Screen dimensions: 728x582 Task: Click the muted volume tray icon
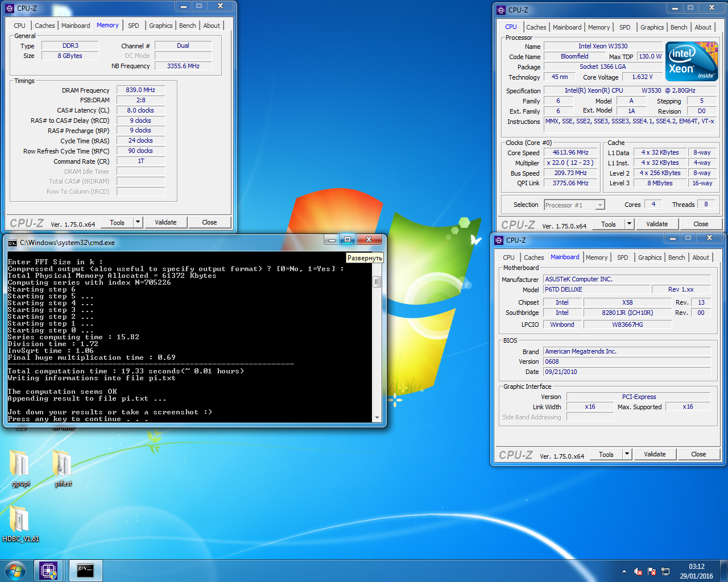click(x=638, y=571)
